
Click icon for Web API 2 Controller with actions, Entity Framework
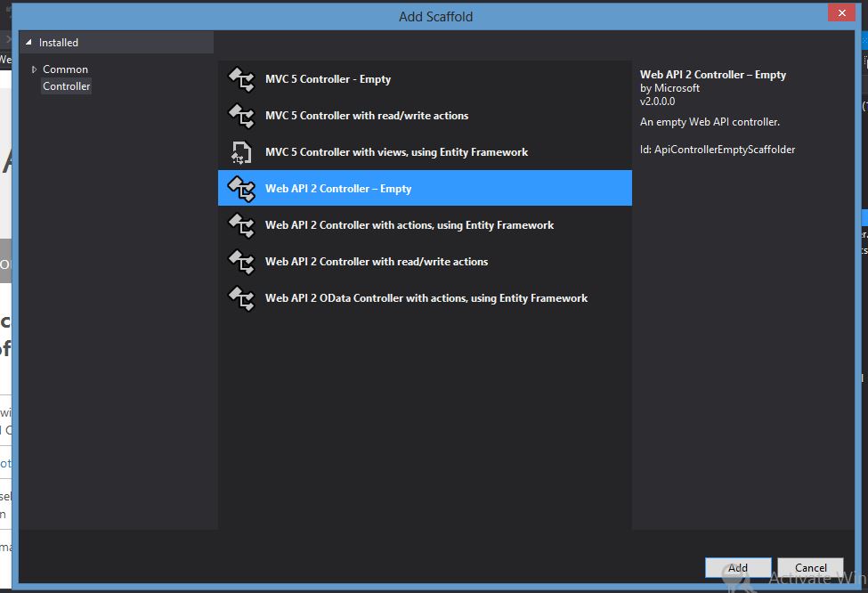tap(241, 225)
